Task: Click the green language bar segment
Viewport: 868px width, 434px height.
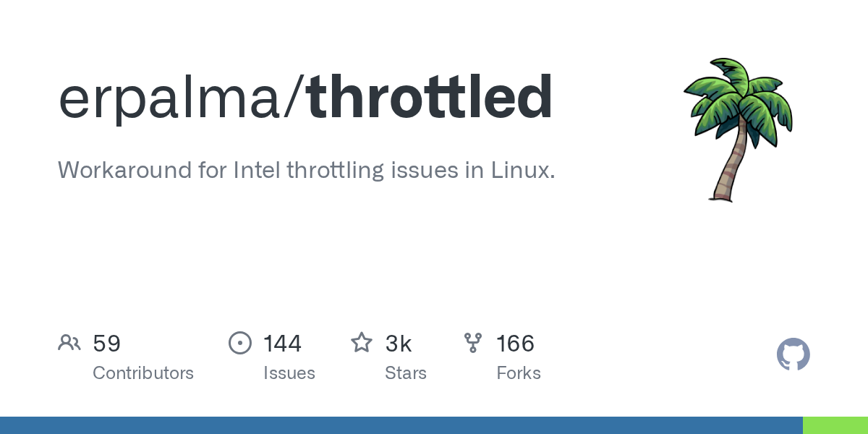Action: point(835,425)
